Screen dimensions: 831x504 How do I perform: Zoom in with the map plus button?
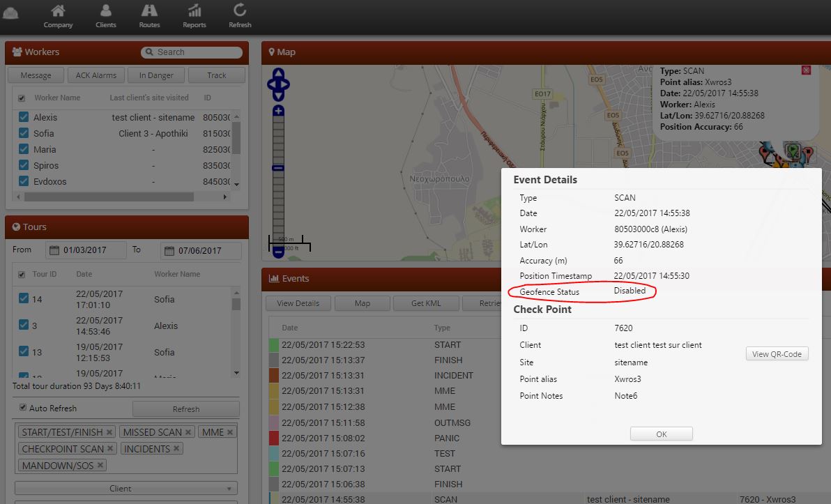pos(278,111)
